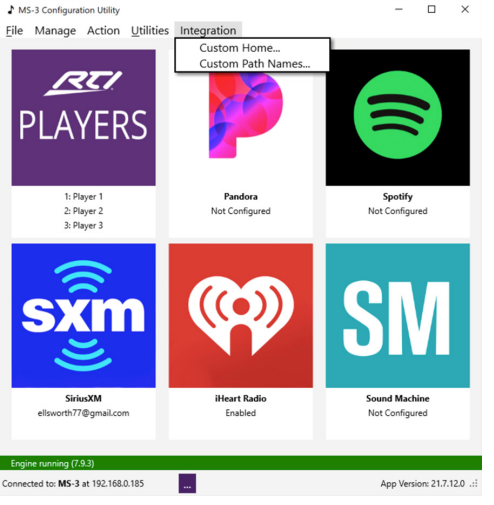This screenshot has height=505, width=494.
Task: Click the ellsworth77@gmail.com account text
Action: pos(83,413)
